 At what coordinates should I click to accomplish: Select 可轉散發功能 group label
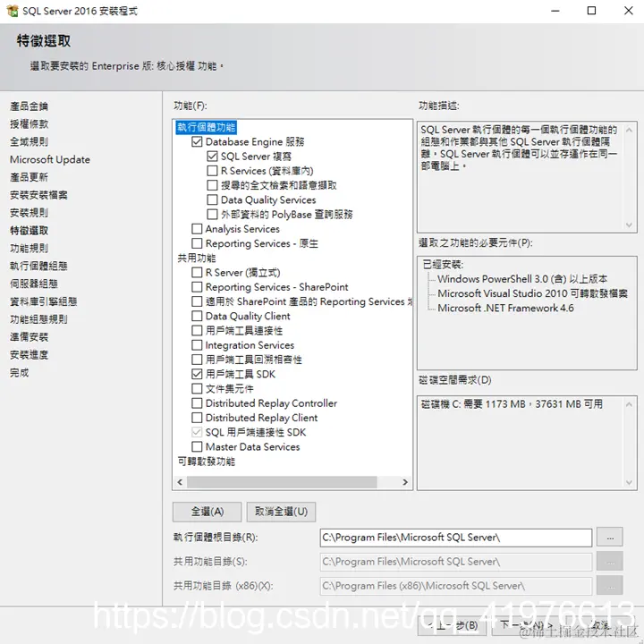tap(207, 462)
